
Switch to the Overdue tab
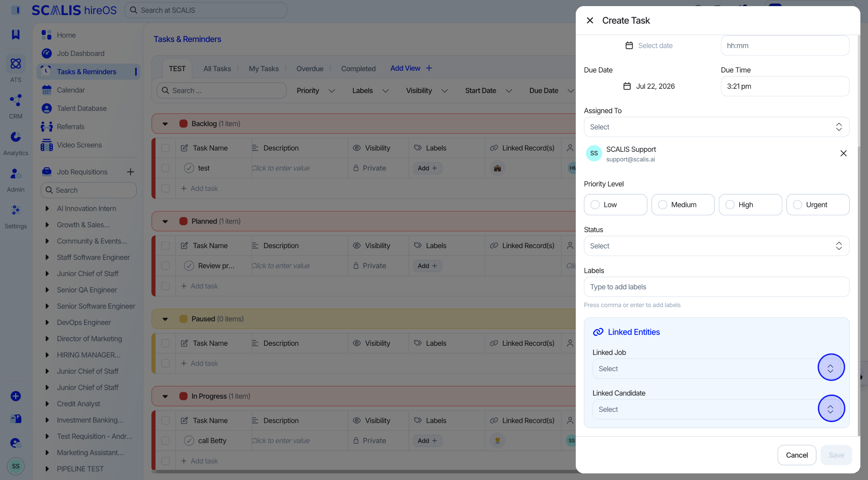(310, 68)
